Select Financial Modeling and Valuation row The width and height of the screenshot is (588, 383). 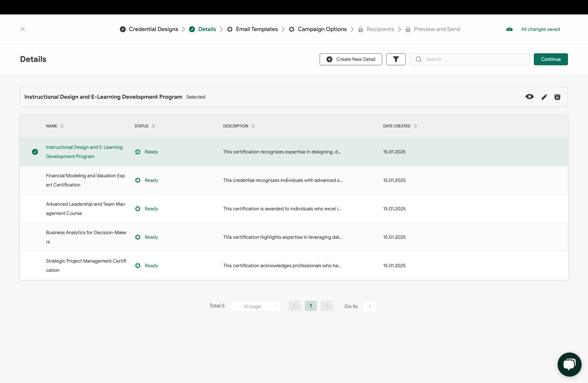click(x=85, y=180)
